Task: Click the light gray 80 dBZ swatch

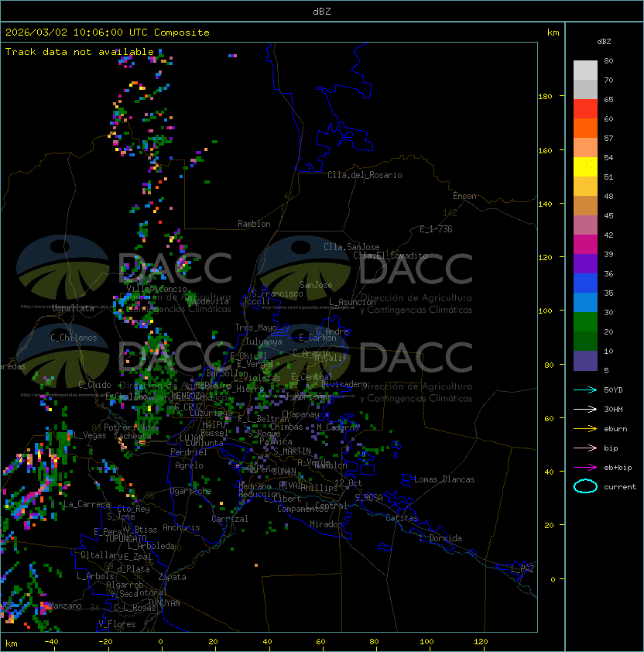Action: tap(585, 70)
